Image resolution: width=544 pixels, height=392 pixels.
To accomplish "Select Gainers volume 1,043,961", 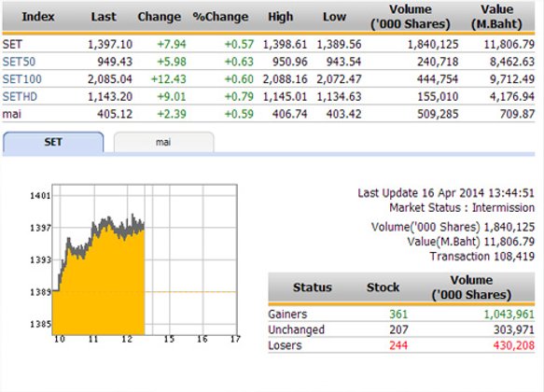I will (509, 315).
